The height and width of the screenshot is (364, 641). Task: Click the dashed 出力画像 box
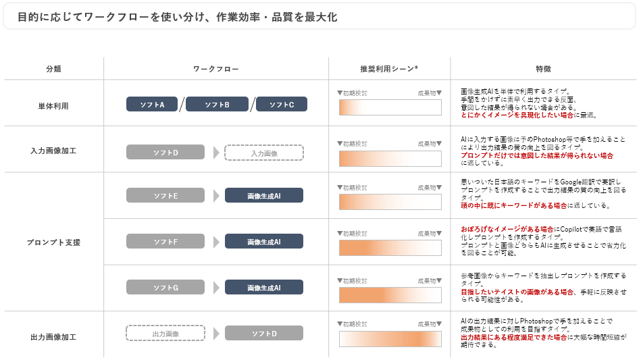point(165,333)
